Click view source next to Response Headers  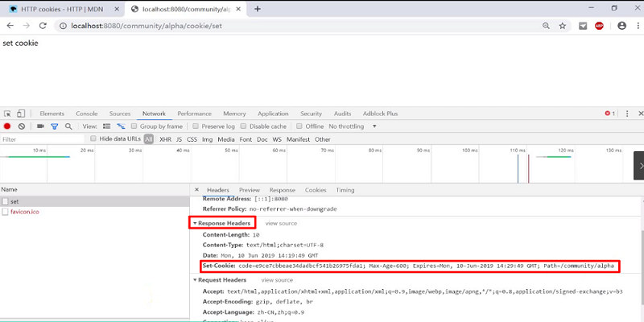pyautogui.click(x=281, y=224)
